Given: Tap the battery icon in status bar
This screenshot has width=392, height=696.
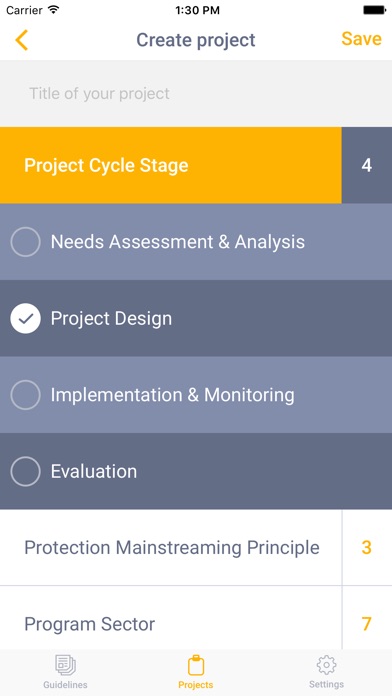Looking at the screenshot, I should pyautogui.click(x=374, y=10).
